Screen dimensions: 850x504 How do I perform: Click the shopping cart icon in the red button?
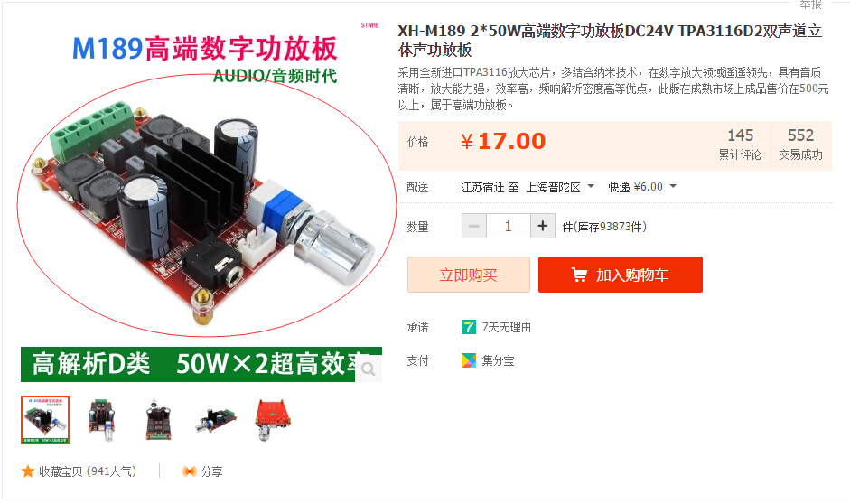pyautogui.click(x=579, y=275)
